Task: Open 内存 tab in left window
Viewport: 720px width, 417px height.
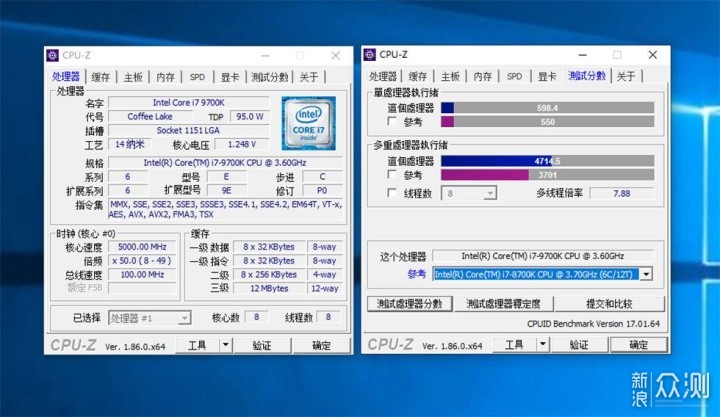Action: (x=165, y=77)
